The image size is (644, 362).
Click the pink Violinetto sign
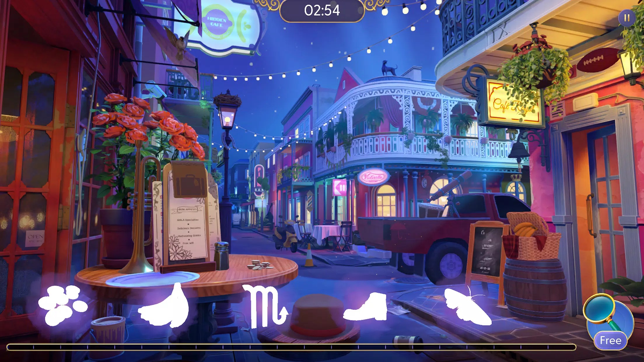point(374,177)
